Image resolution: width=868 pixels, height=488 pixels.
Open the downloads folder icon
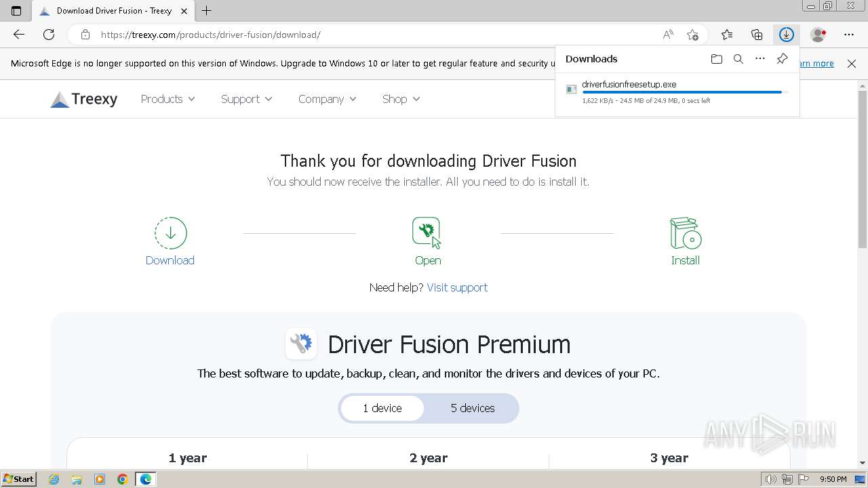pos(717,59)
